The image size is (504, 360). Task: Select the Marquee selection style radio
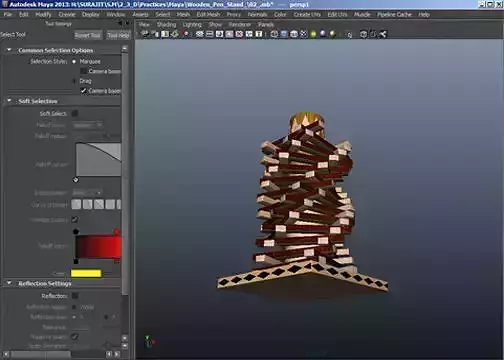point(74,62)
